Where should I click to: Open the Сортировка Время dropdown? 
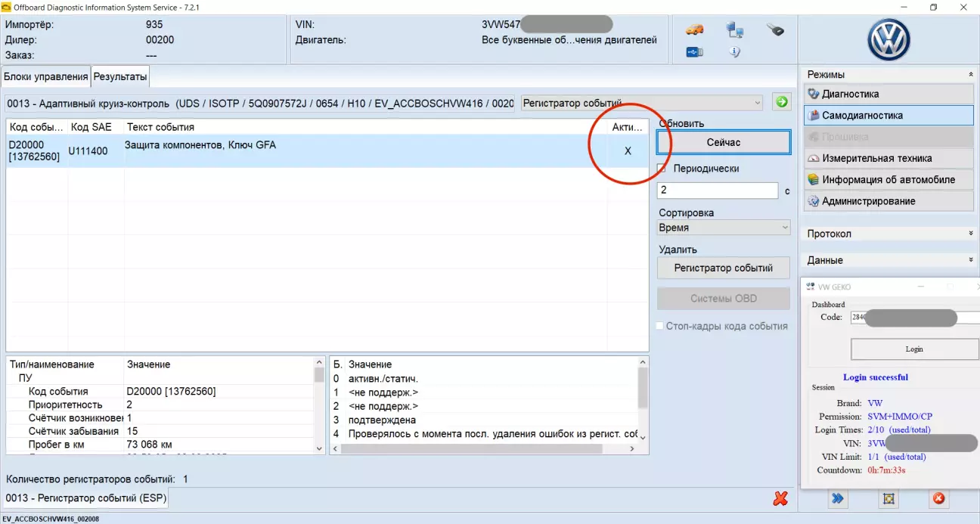pyautogui.click(x=724, y=228)
